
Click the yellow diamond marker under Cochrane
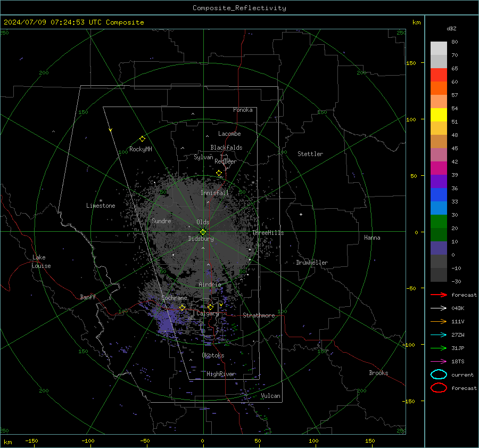pos(183,307)
